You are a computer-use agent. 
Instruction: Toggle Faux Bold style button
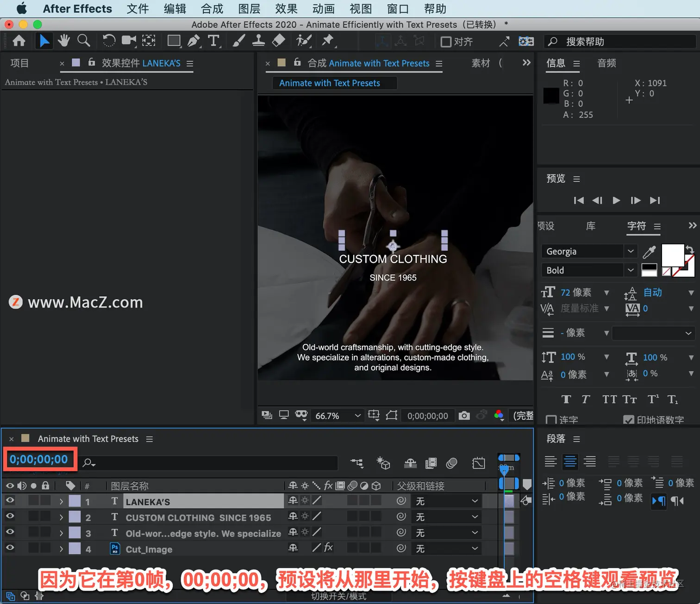click(x=566, y=399)
